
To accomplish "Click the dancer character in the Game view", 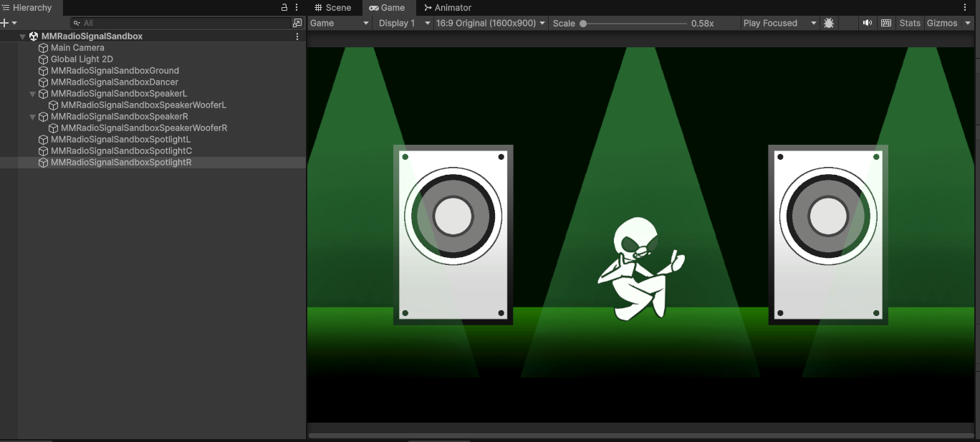I will [x=640, y=269].
